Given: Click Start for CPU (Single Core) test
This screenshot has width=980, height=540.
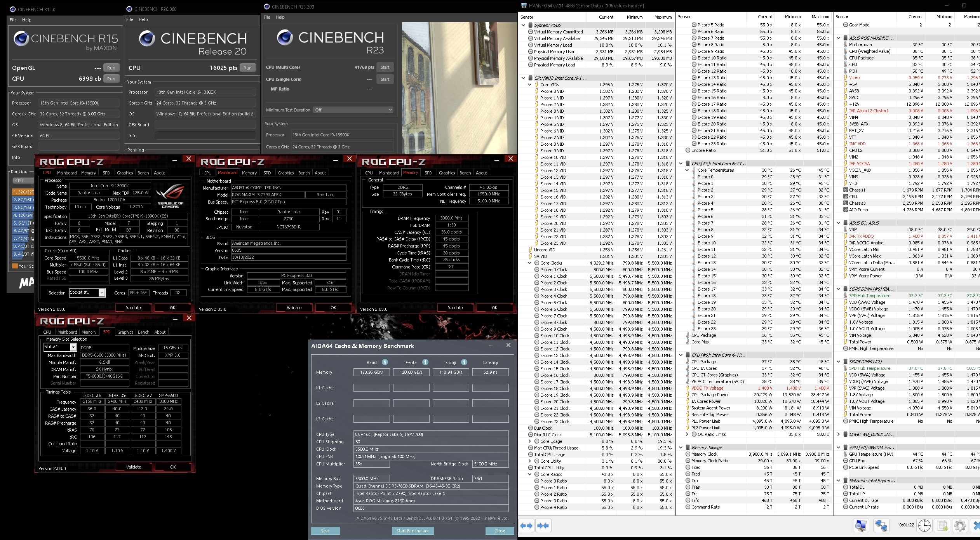Looking at the screenshot, I should 385,79.
